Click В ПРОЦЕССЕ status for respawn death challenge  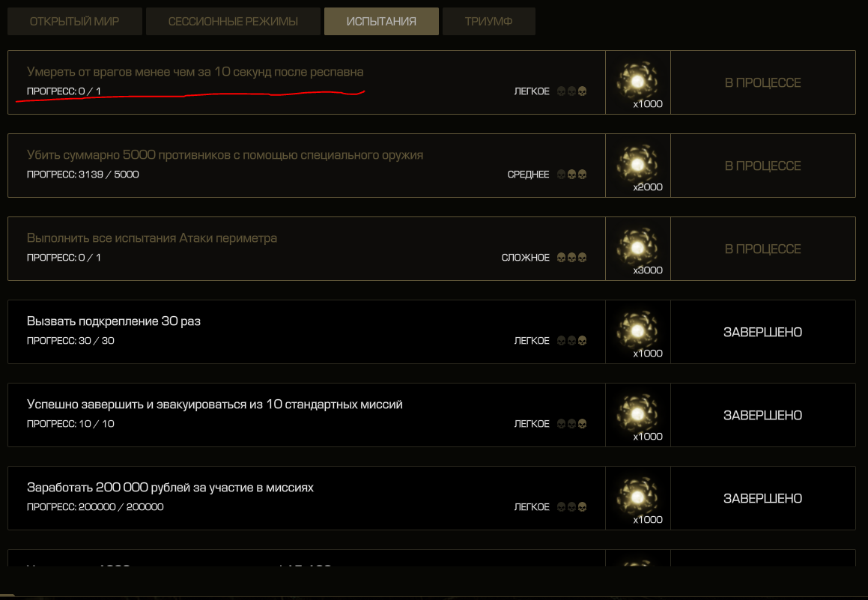click(763, 83)
